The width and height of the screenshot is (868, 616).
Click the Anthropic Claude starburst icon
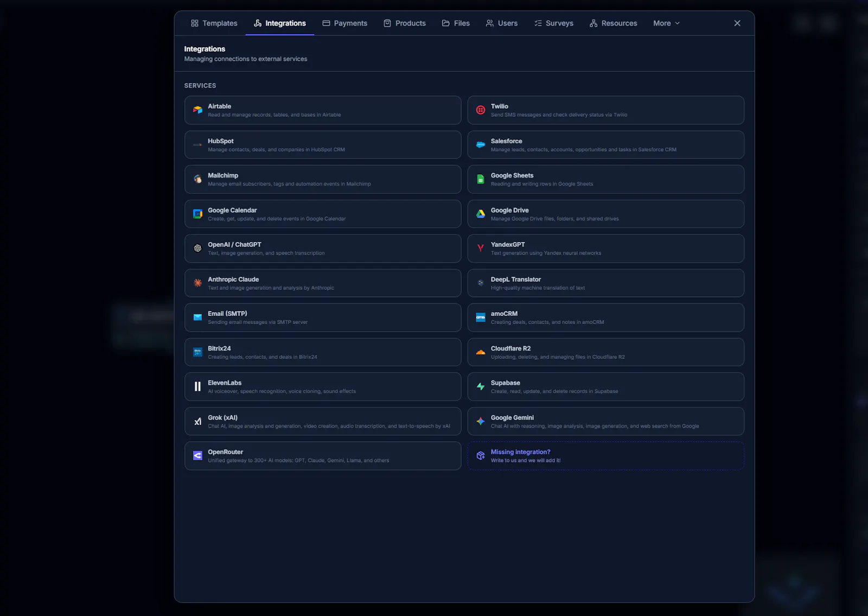(197, 283)
